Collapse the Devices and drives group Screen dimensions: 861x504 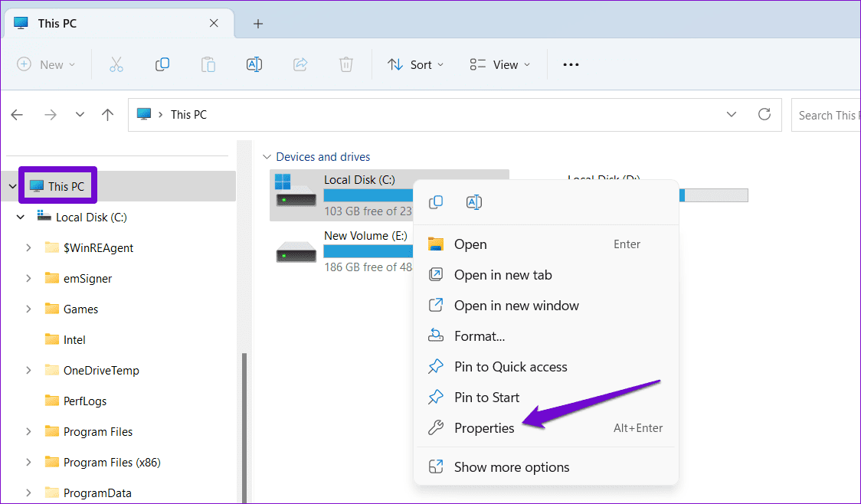267,157
